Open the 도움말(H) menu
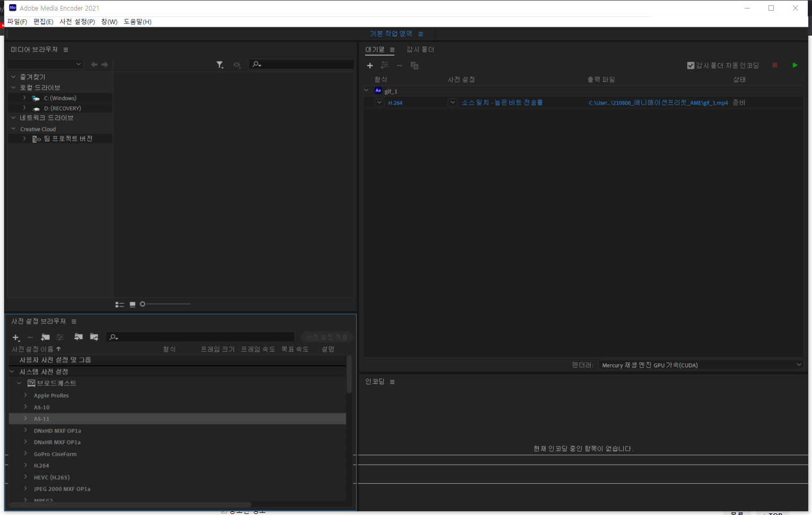The width and height of the screenshot is (812, 515). [137, 22]
